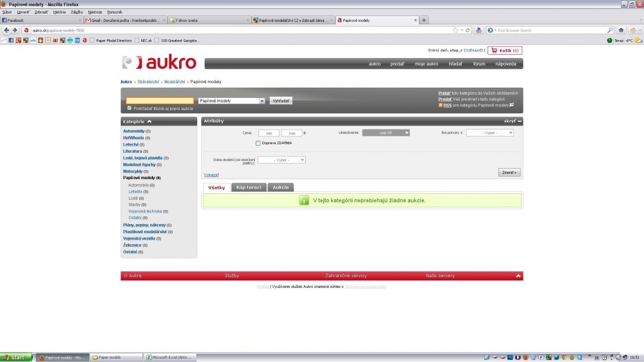Open the weather icon in the bookmarks bar
The height and width of the screenshot is (362, 644).
point(638,41)
